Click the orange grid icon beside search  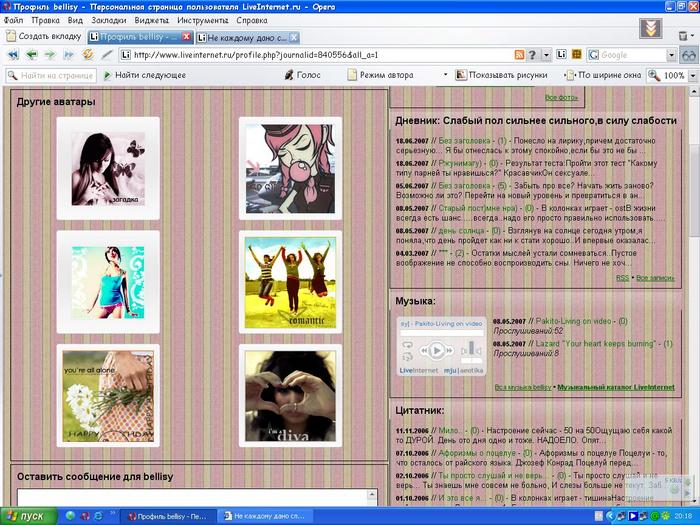coord(576,54)
